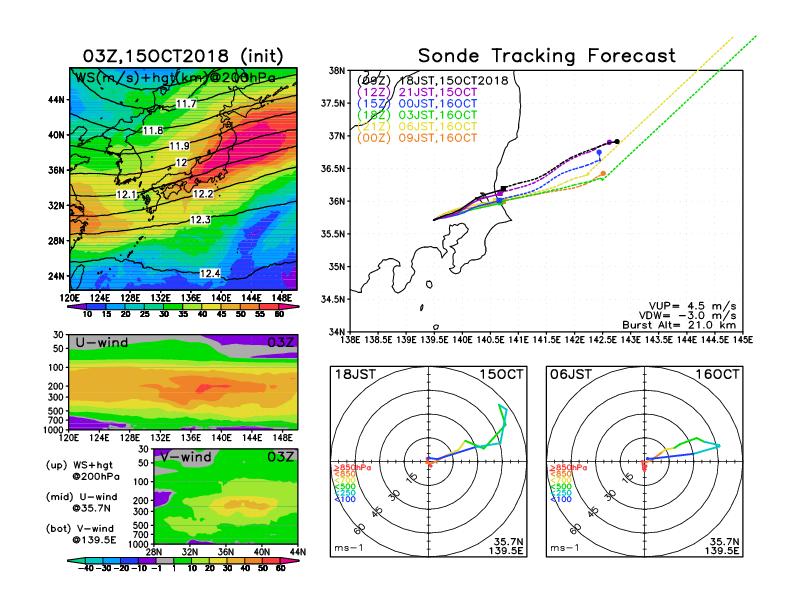Click the "03Z,15OCT2018 (init)" title

coord(183,56)
